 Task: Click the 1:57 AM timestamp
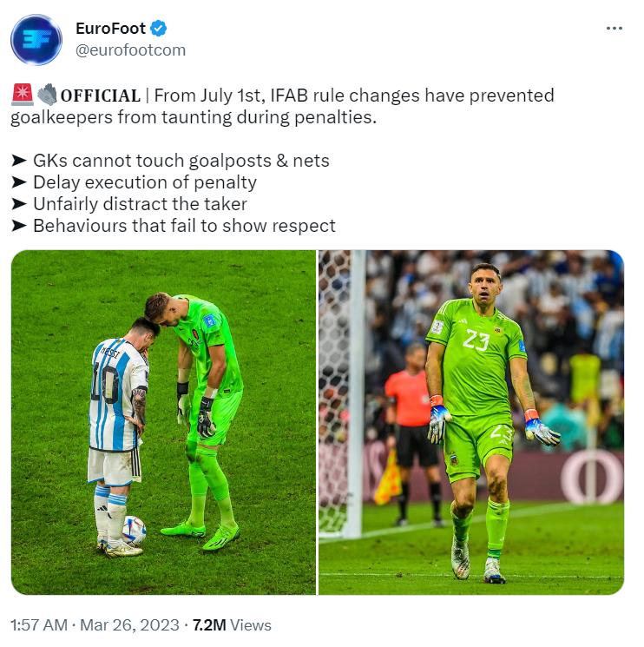(39, 624)
